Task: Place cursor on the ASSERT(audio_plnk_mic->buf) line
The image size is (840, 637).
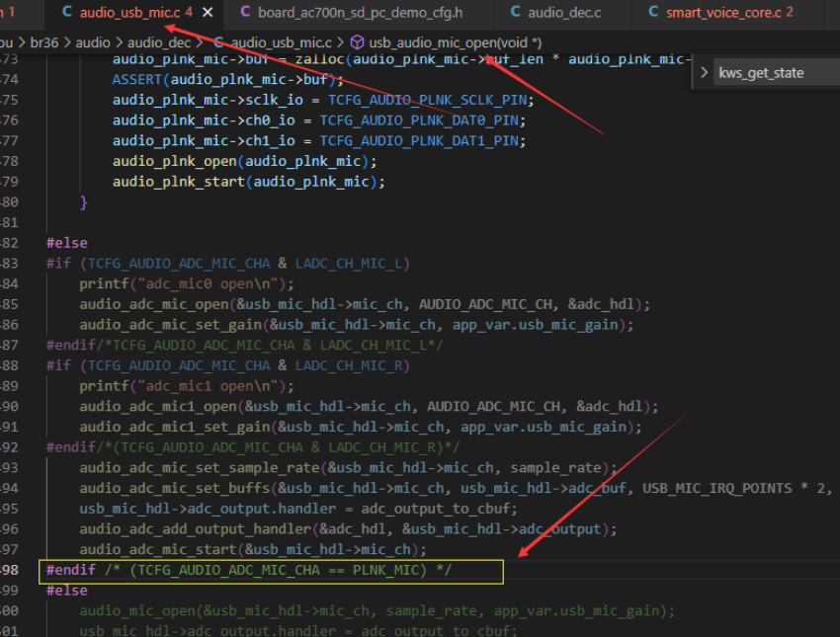Action: [227, 79]
